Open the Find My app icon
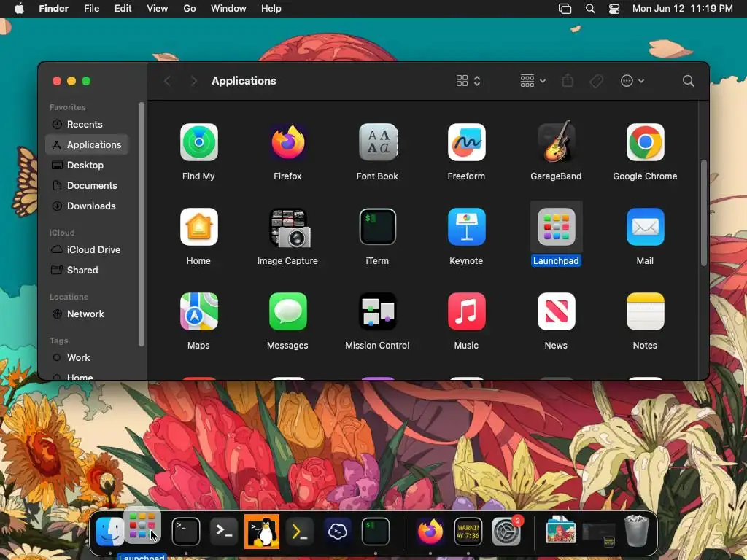Screen dimensions: 747x560 click(198, 142)
